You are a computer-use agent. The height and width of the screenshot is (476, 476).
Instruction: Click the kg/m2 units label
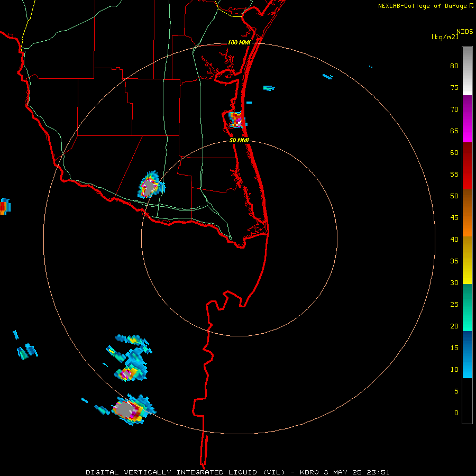[445, 37]
